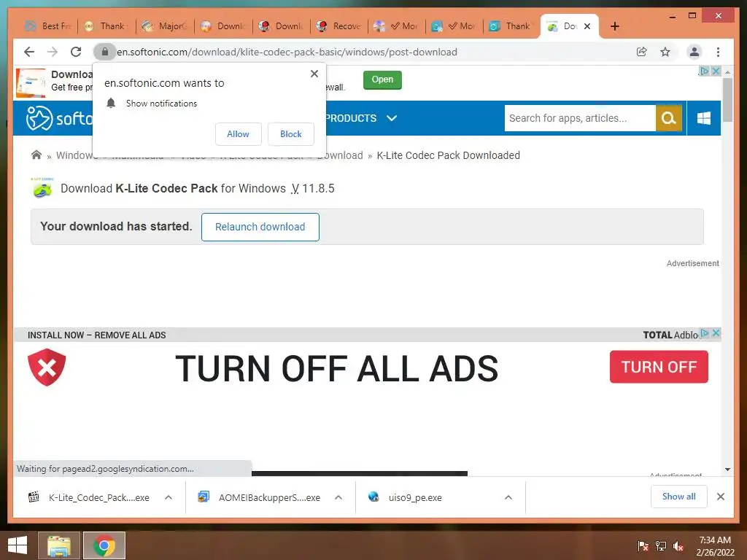Allow notifications from en.softonic.com
This screenshot has height=560, width=747.
239,134
